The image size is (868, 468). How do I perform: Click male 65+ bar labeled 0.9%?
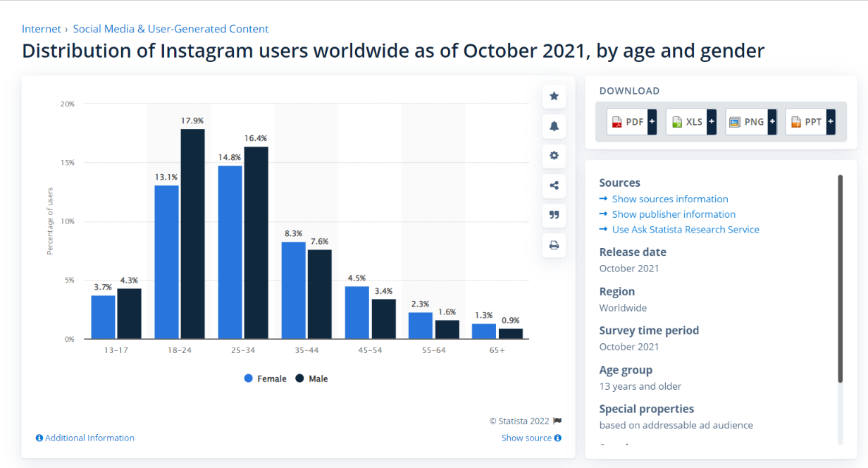511,334
